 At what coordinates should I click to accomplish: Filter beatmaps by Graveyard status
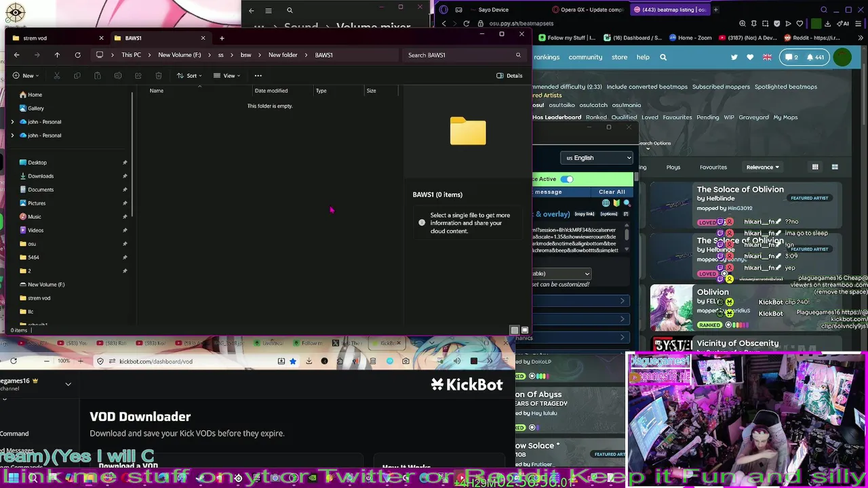point(753,117)
